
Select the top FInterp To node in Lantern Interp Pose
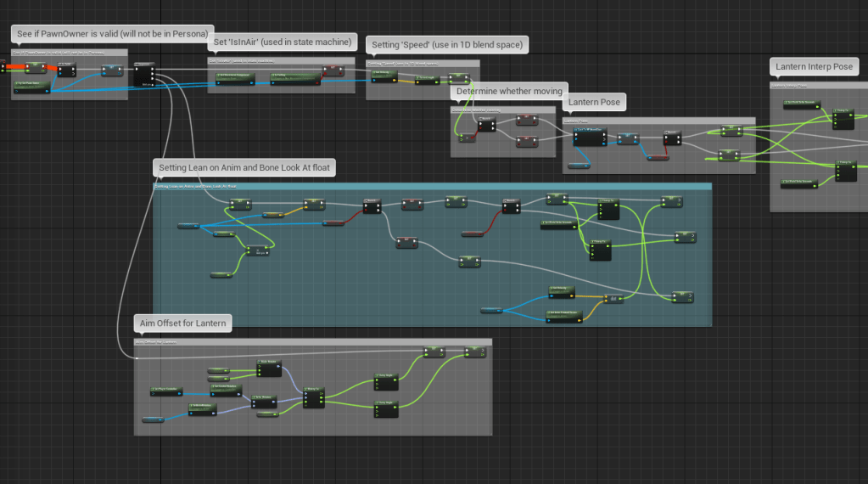(x=843, y=118)
